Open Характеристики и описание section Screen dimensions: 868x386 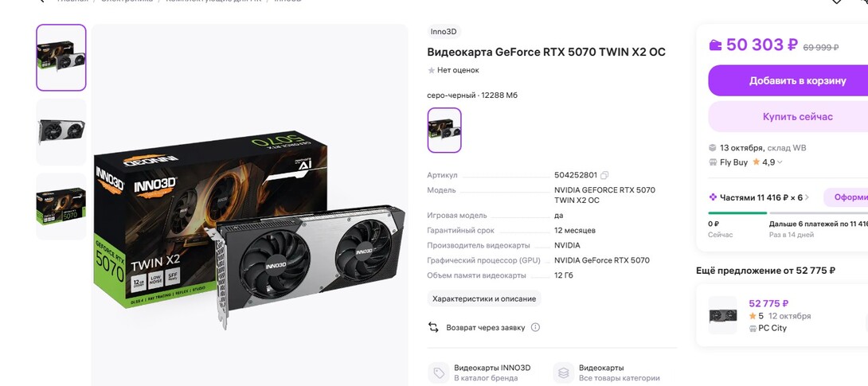pyautogui.click(x=484, y=298)
